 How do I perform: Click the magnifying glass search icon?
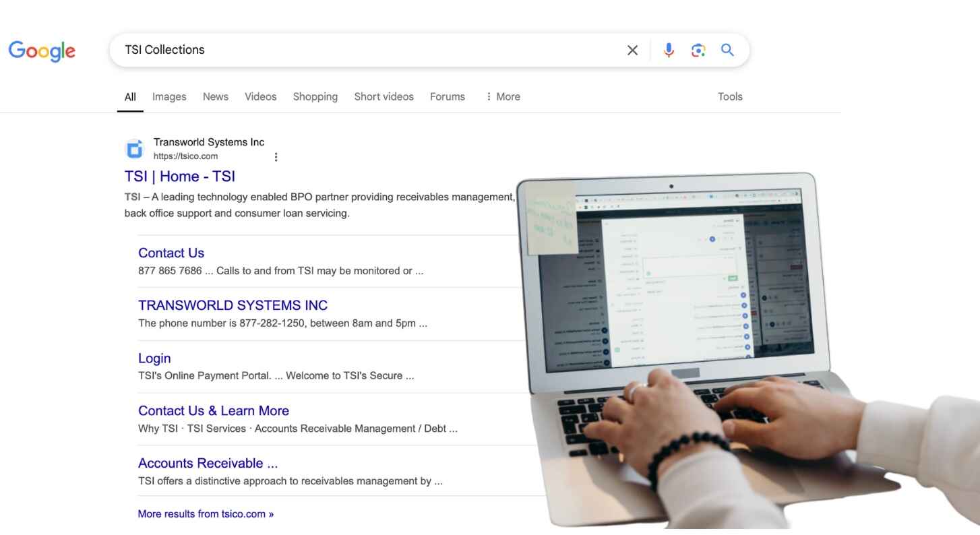point(727,50)
